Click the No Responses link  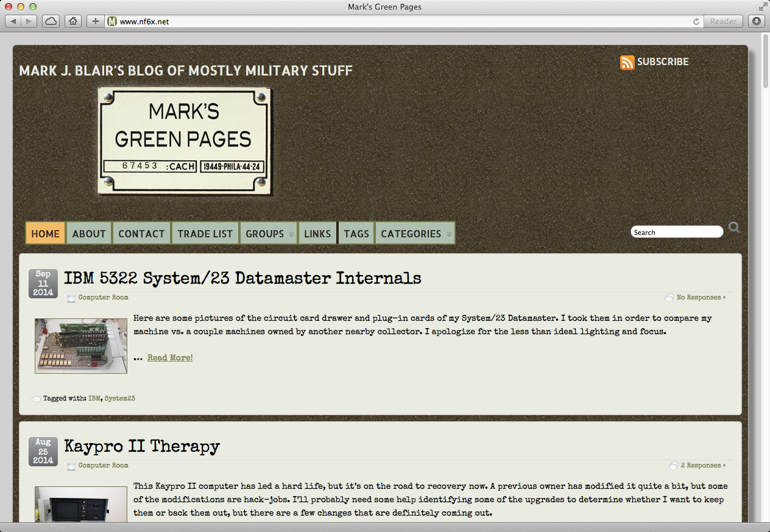(701, 298)
